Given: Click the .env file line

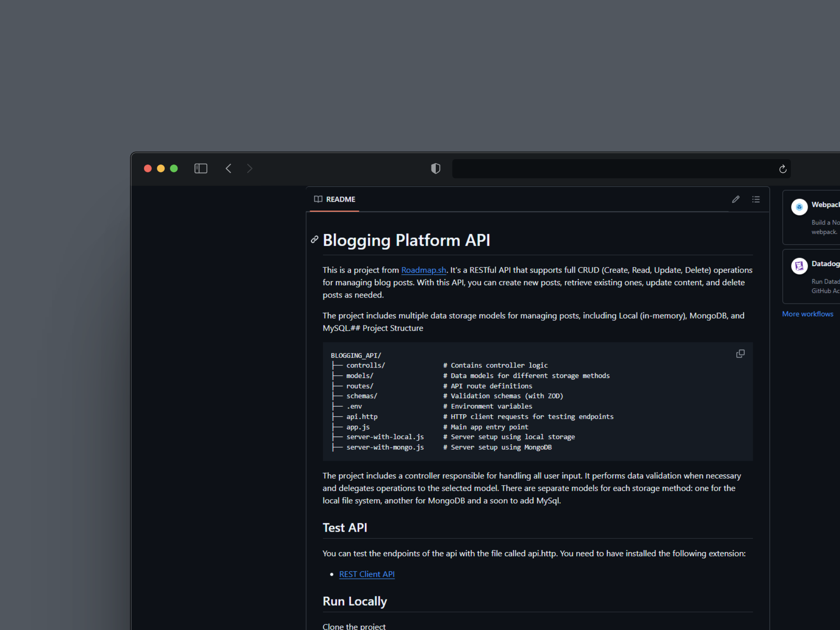Looking at the screenshot, I should (354, 407).
